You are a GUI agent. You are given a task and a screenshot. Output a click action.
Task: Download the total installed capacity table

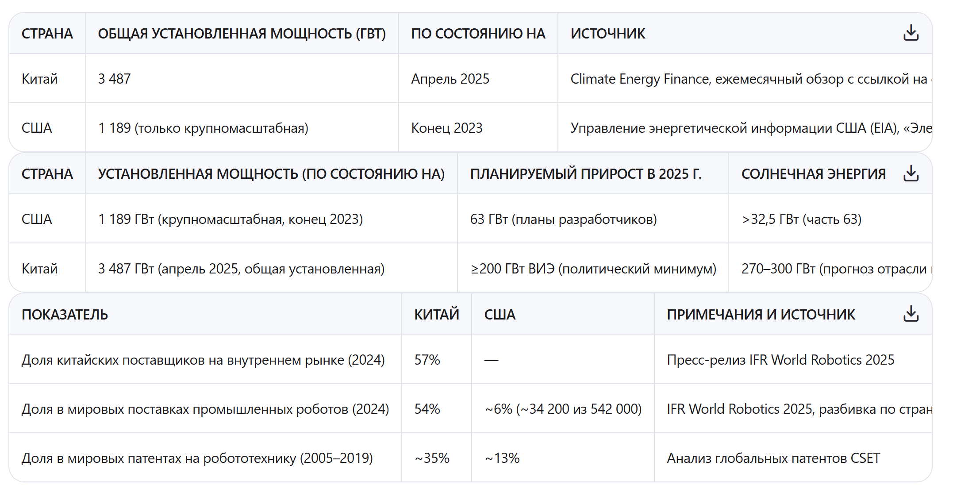(x=911, y=33)
